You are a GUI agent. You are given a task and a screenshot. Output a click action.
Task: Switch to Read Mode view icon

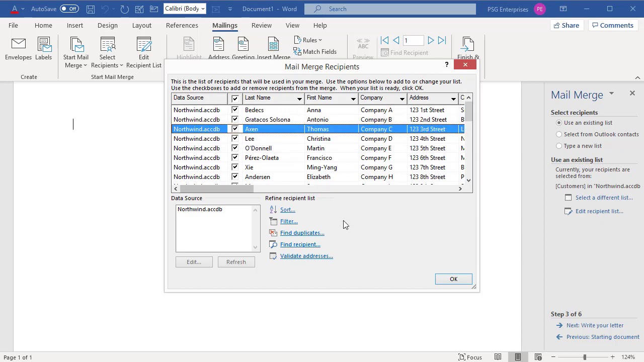click(x=498, y=357)
